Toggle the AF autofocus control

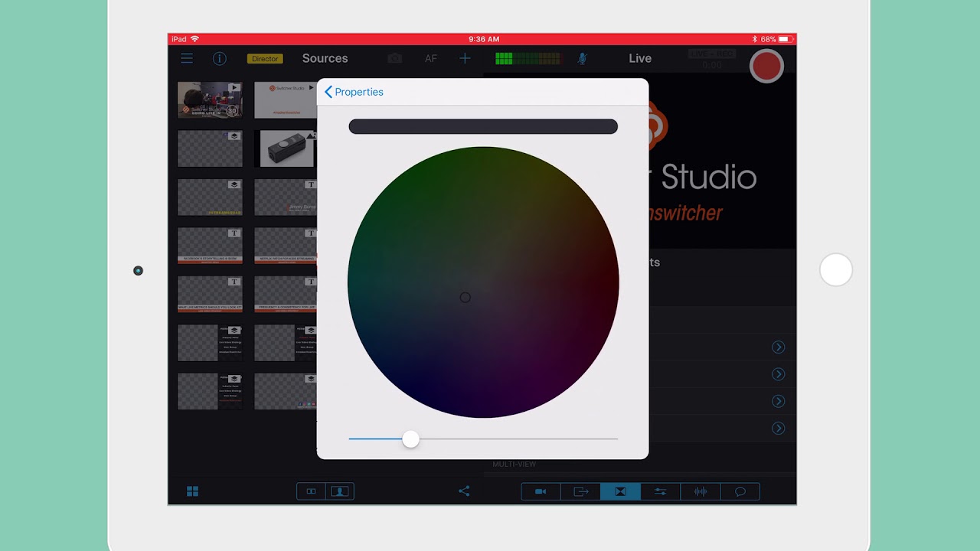coord(431,59)
